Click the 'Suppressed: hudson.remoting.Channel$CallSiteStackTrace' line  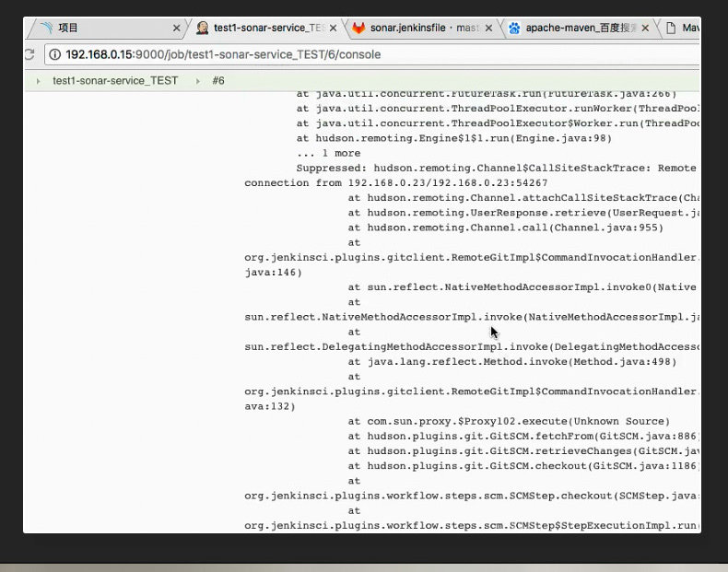497,168
